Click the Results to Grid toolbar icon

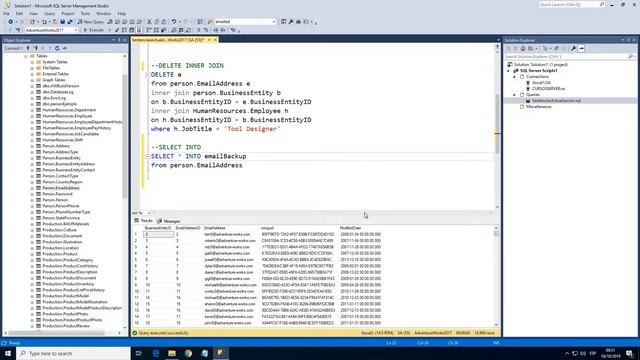(181, 30)
